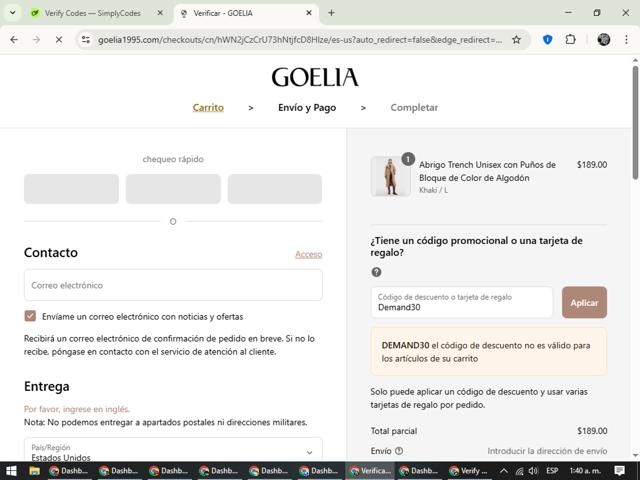Click the promo code help question icon
The height and width of the screenshot is (480, 640).
(376, 272)
